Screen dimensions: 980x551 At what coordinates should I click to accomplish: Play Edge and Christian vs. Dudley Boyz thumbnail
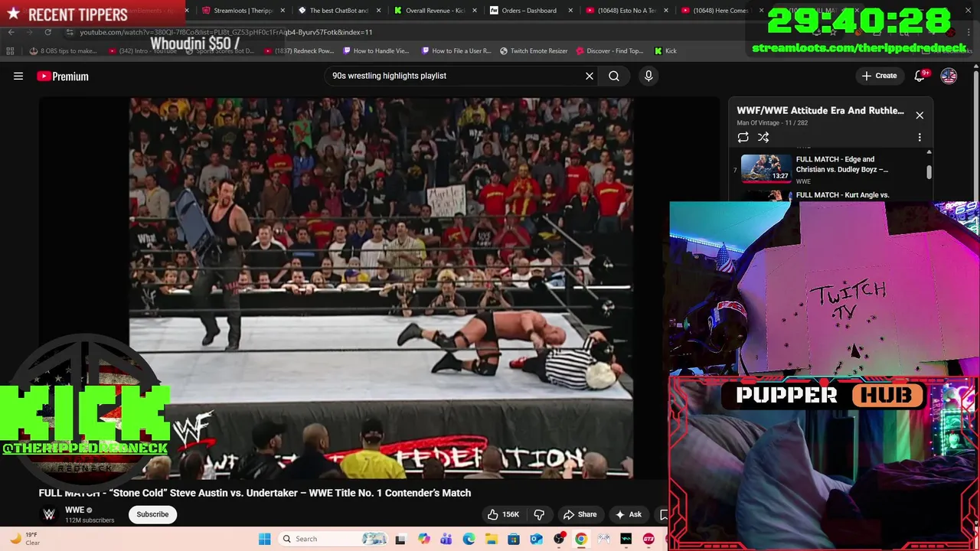click(766, 169)
